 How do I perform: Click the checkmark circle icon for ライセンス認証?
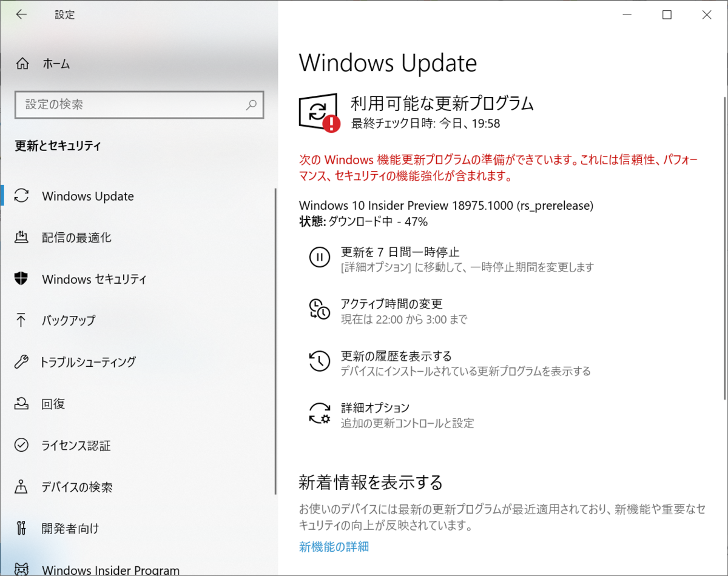(x=21, y=445)
